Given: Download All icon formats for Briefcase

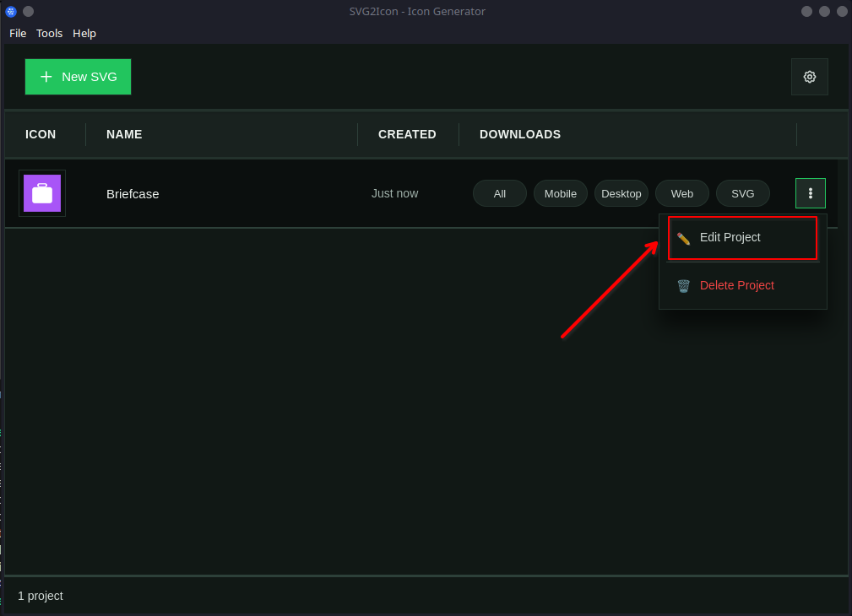Looking at the screenshot, I should pos(499,193).
